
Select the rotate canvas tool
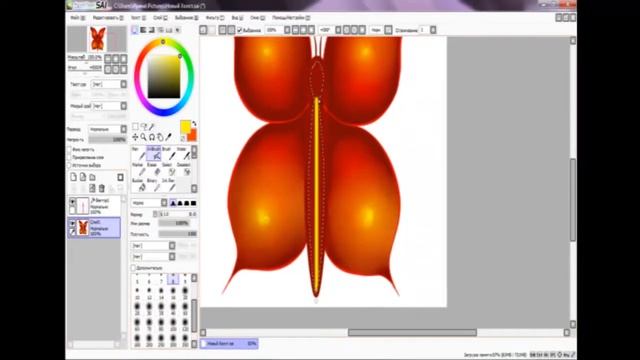(x=152, y=137)
